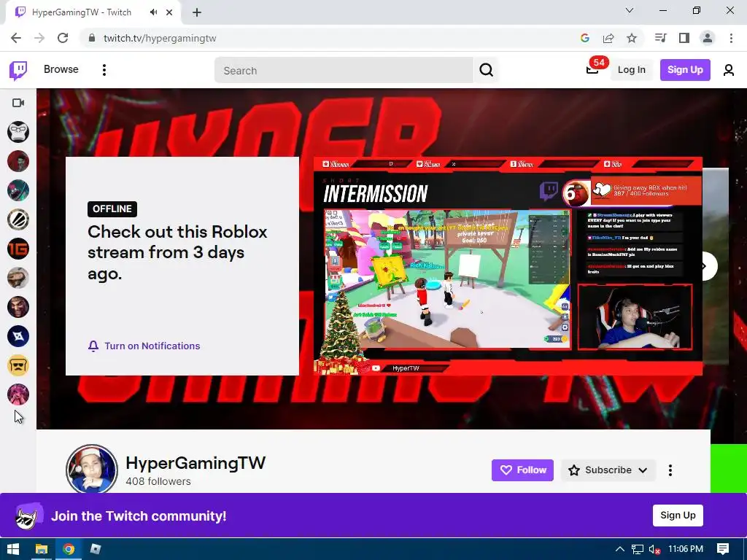
Task: Click the 11:06 PM taskbar clock
Action: click(x=686, y=549)
